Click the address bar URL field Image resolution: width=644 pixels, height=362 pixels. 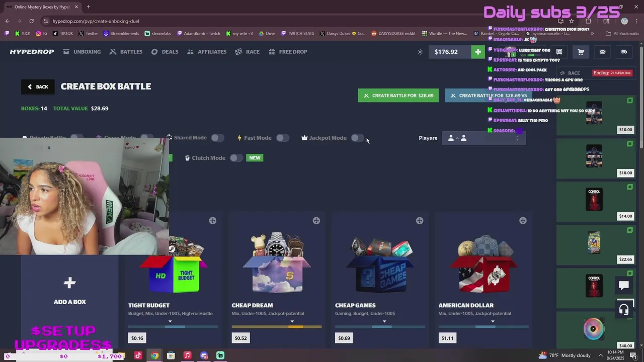[x=297, y=21]
